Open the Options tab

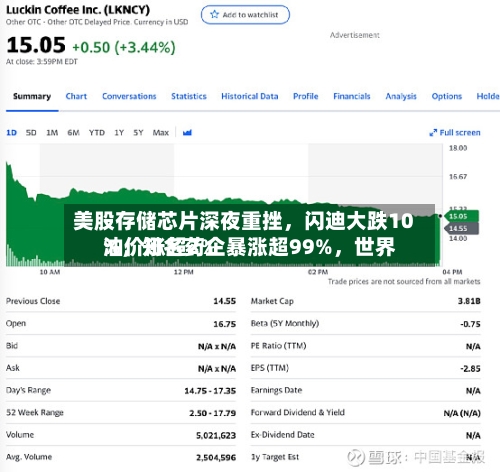(447, 96)
